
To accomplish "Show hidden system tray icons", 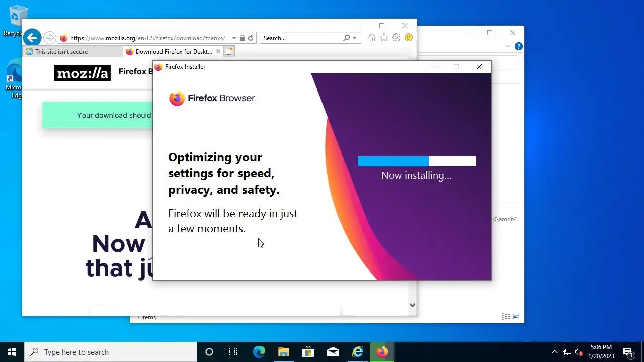I will pyautogui.click(x=555, y=352).
